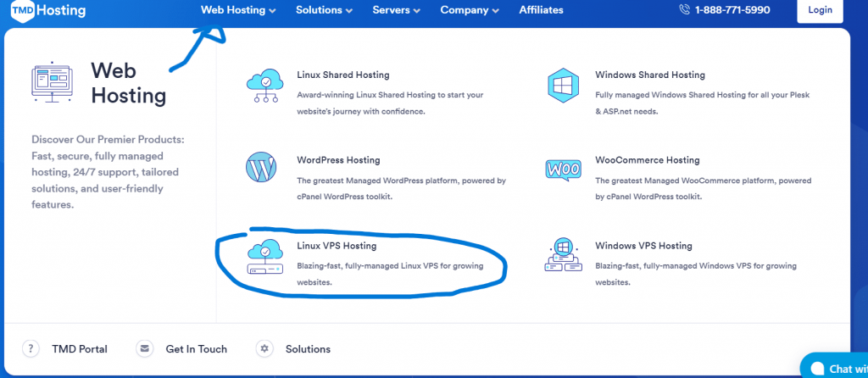
Task: Click the WooCommerce Woo icon
Action: [564, 169]
